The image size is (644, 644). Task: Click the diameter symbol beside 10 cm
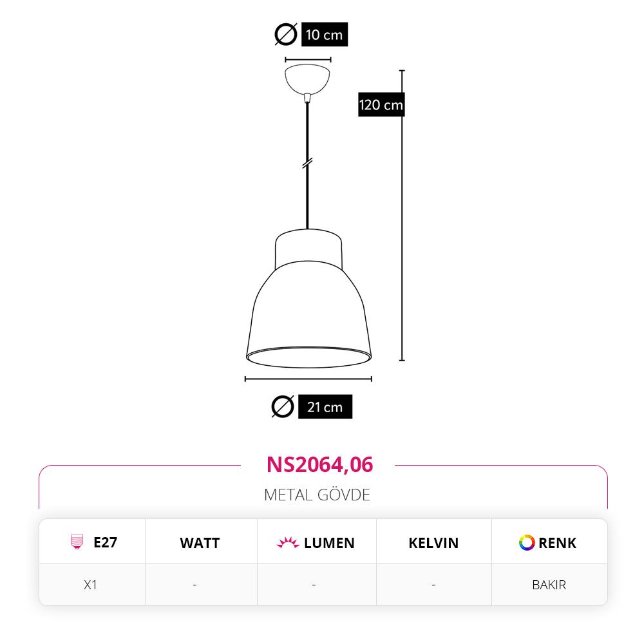click(285, 34)
